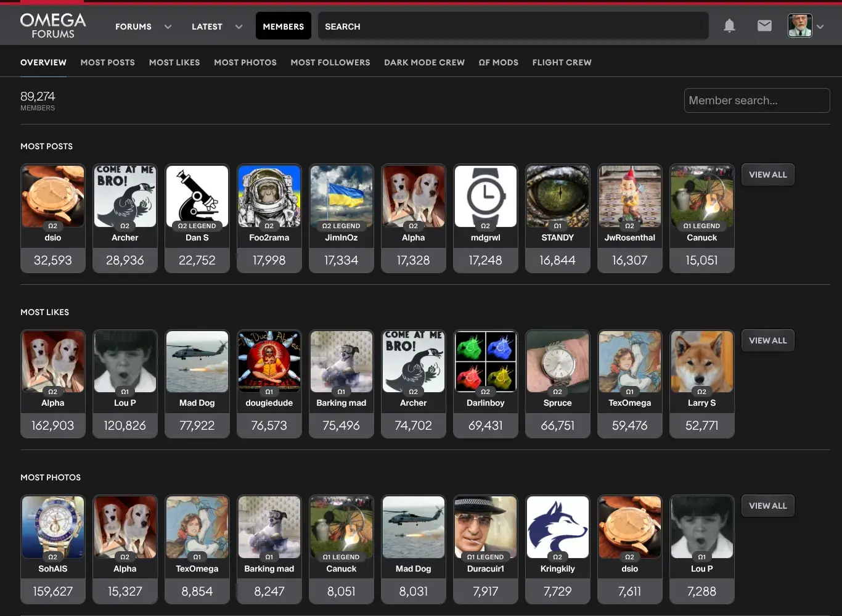Screen dimensions: 842x616
Task: Click the main Search bar
Action: 513,27
